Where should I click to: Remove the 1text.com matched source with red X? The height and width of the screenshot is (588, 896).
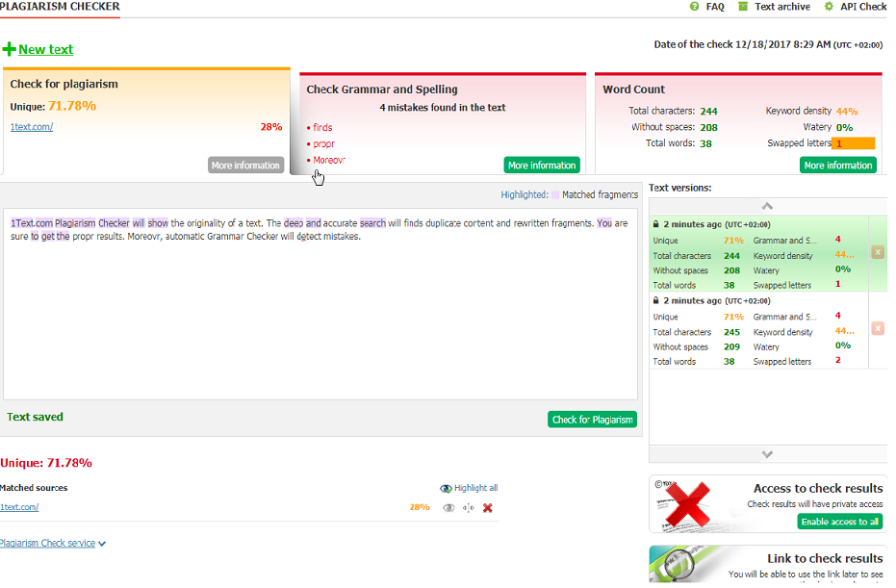click(488, 508)
